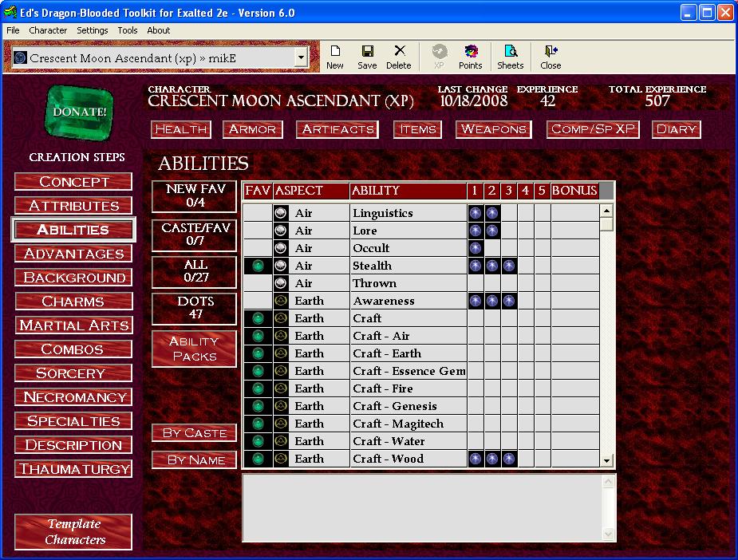
Task: Toggle favored marker on Craft - Fire
Action: tap(258, 388)
